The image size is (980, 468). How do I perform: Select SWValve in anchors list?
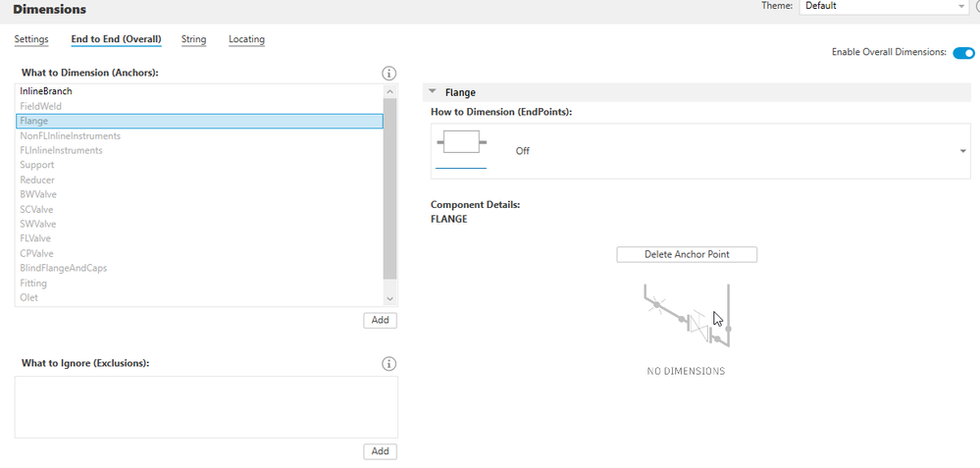(x=199, y=224)
